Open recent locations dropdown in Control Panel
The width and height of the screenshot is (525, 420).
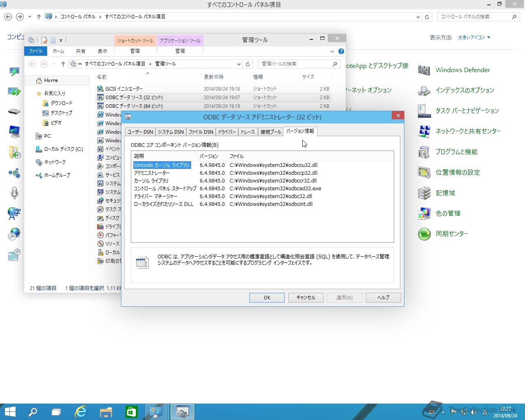(30, 17)
